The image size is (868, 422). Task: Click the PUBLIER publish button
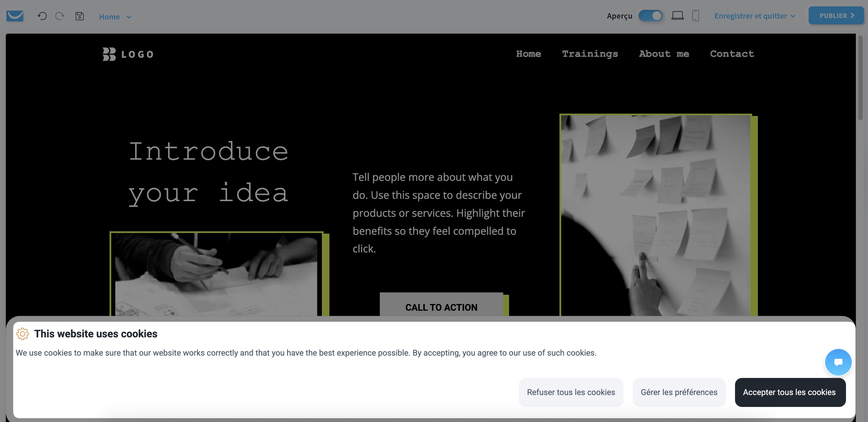coord(836,15)
